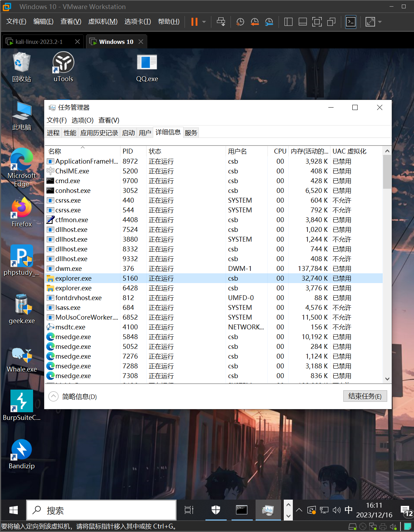The height and width of the screenshot is (532, 414).
Task: Open Windows Security shield on taskbar
Action: (x=216, y=510)
